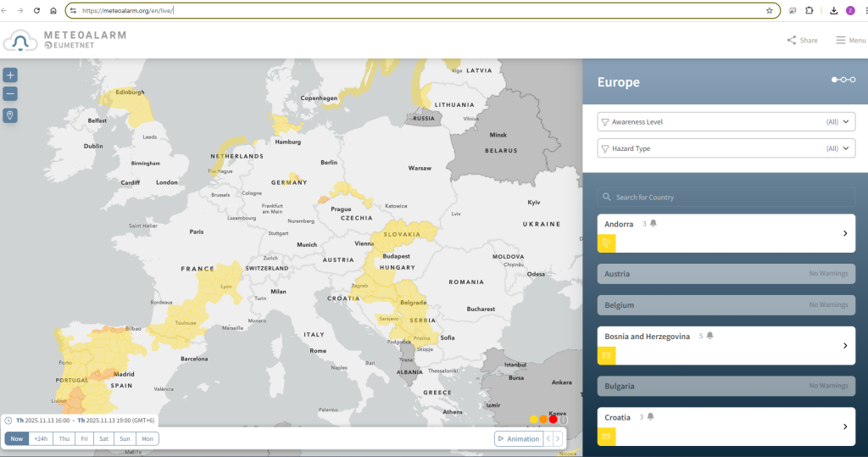Click the map location pin button

pyautogui.click(x=10, y=115)
